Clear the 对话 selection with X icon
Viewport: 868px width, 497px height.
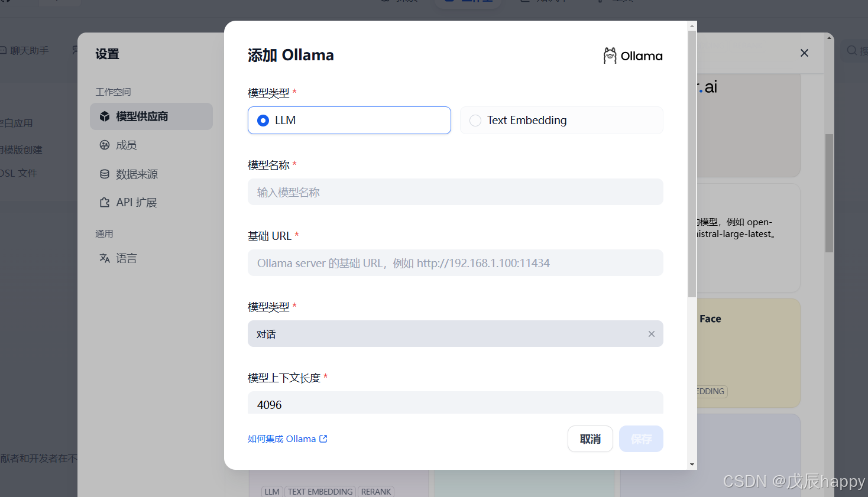(652, 334)
